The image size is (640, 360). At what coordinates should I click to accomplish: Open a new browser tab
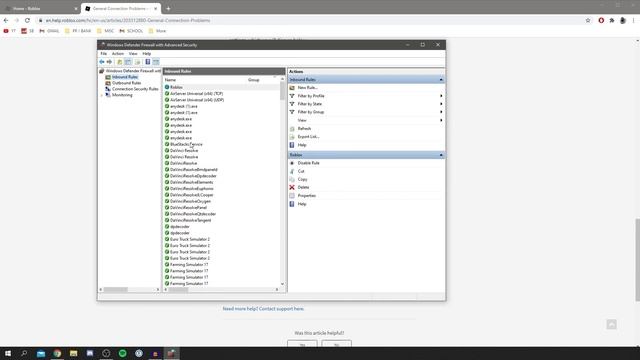[168, 8]
